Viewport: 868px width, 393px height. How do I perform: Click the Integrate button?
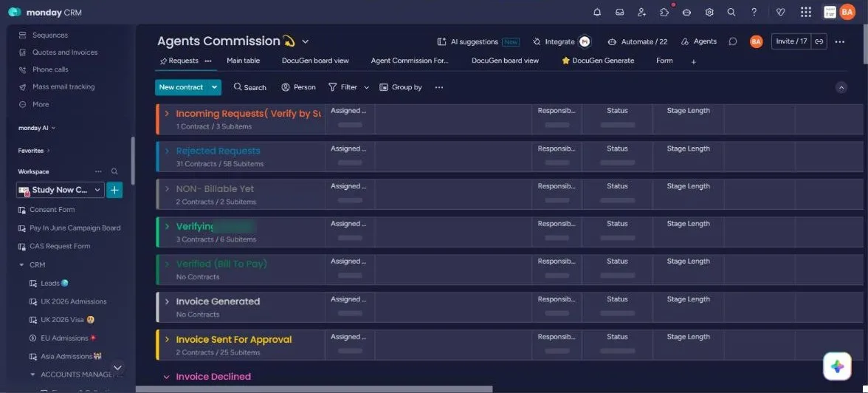coord(554,41)
